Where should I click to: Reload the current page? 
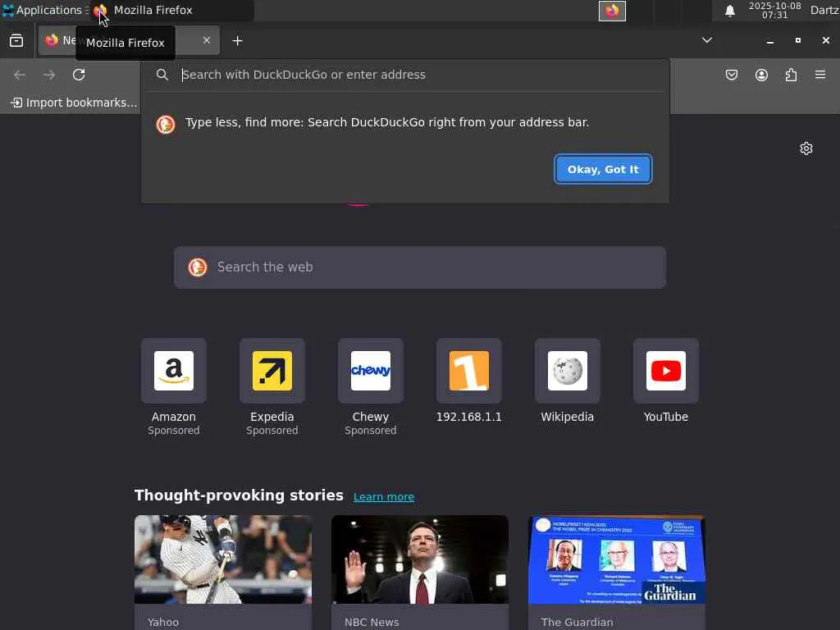(x=79, y=75)
